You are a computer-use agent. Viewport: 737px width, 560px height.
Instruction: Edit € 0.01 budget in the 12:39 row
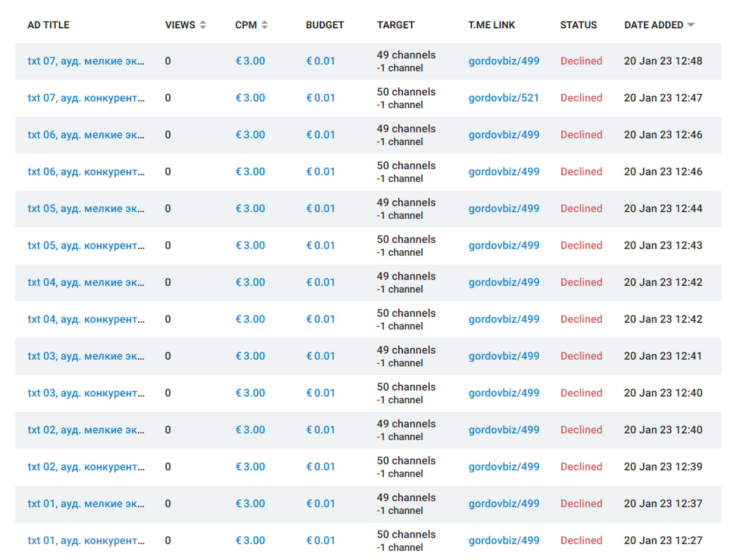[x=321, y=466]
